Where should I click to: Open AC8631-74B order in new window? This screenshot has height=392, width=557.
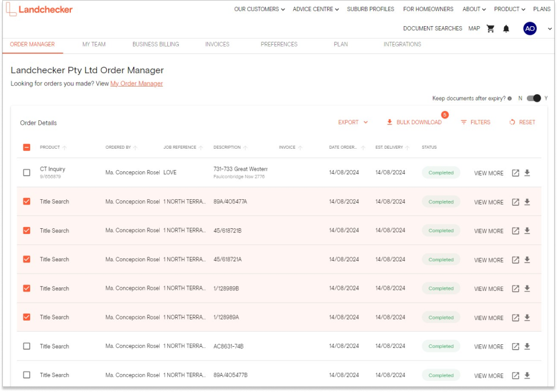click(515, 347)
